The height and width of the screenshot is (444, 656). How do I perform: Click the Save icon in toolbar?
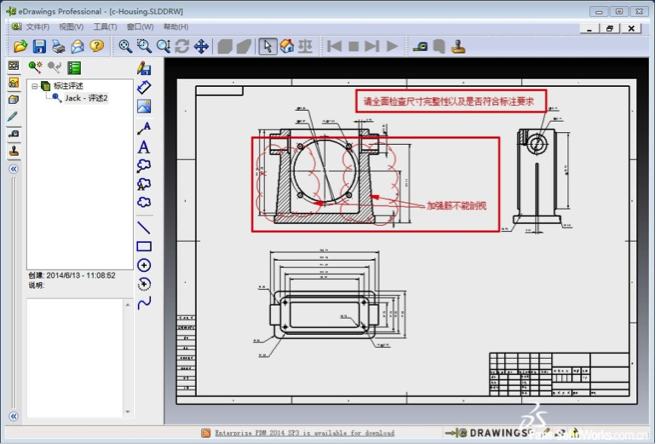(x=39, y=46)
